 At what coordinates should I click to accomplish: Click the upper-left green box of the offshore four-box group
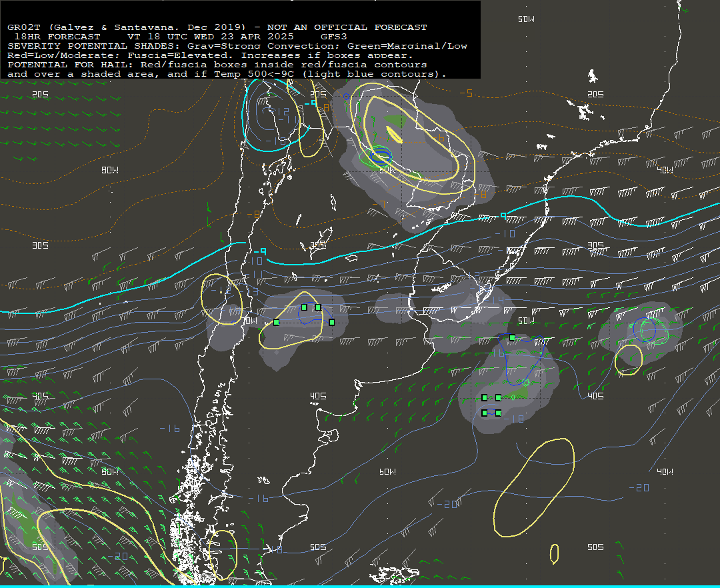(485, 397)
